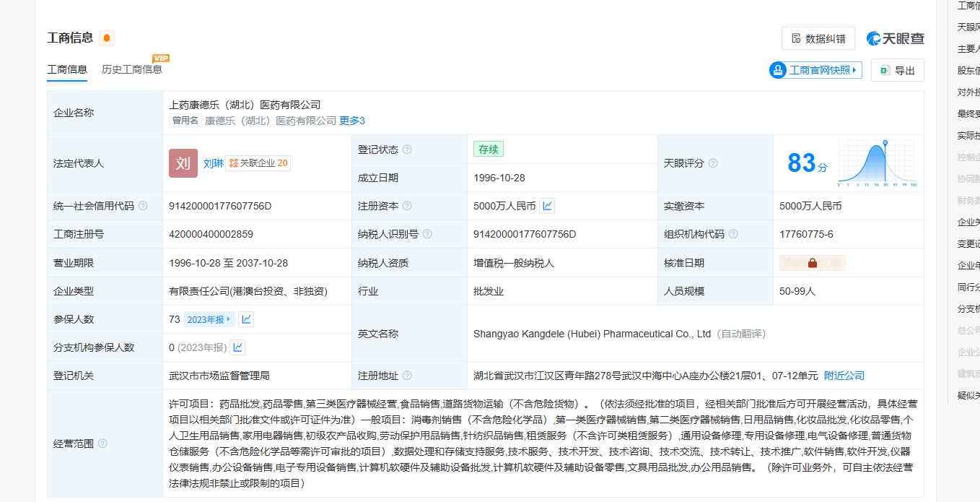Screen dimensions: 980x502
Task: Click the help icon beside 经营范围
Action: tap(102, 443)
